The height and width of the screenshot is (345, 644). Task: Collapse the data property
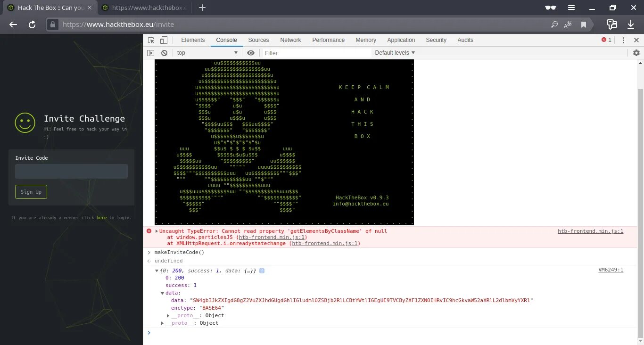click(x=163, y=293)
